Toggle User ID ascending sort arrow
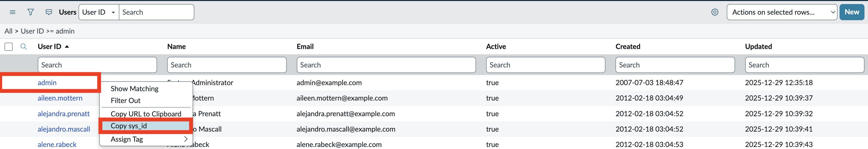Viewport: 868px width, 149px height. coord(67,47)
